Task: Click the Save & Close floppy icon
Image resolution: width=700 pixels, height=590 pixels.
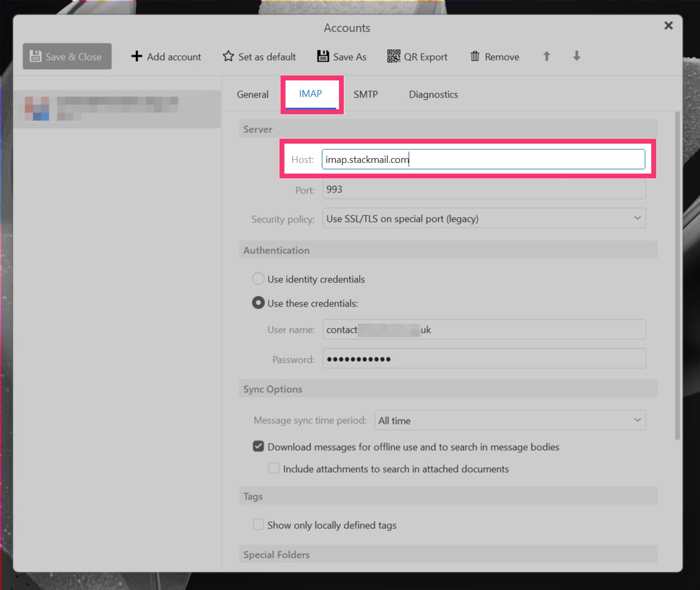Action: (x=35, y=56)
